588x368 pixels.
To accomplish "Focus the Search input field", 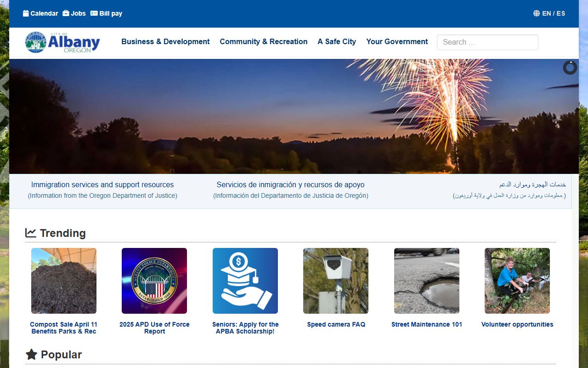I will pos(487,42).
